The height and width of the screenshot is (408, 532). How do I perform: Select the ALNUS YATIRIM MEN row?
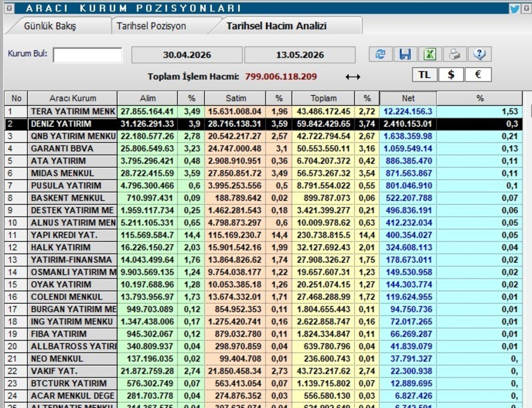tap(264, 223)
